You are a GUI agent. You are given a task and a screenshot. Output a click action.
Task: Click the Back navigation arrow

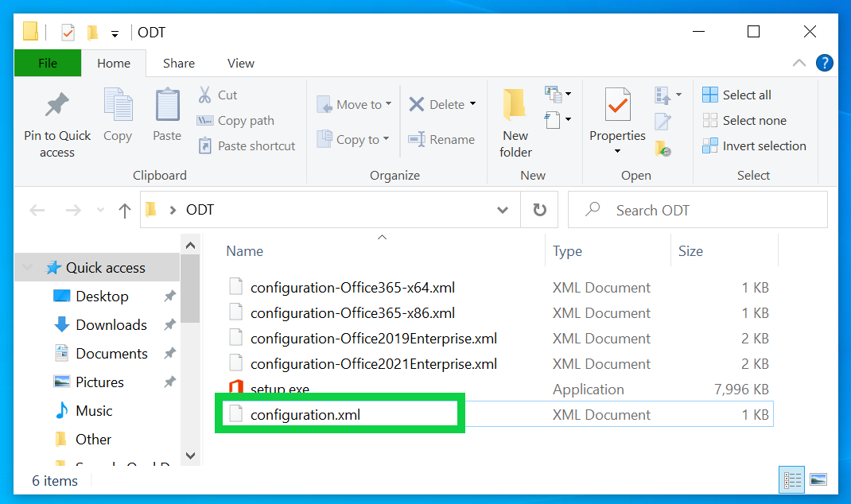[x=37, y=210]
